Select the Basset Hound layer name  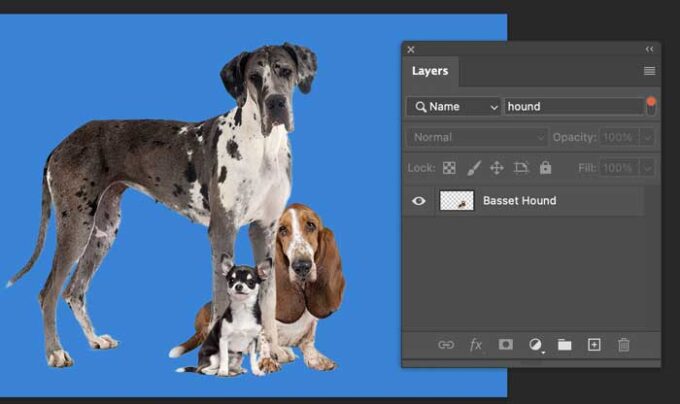pos(519,201)
